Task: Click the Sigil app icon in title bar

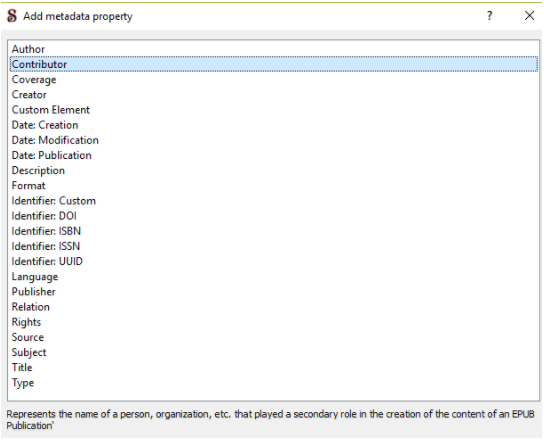Action: [x=12, y=16]
